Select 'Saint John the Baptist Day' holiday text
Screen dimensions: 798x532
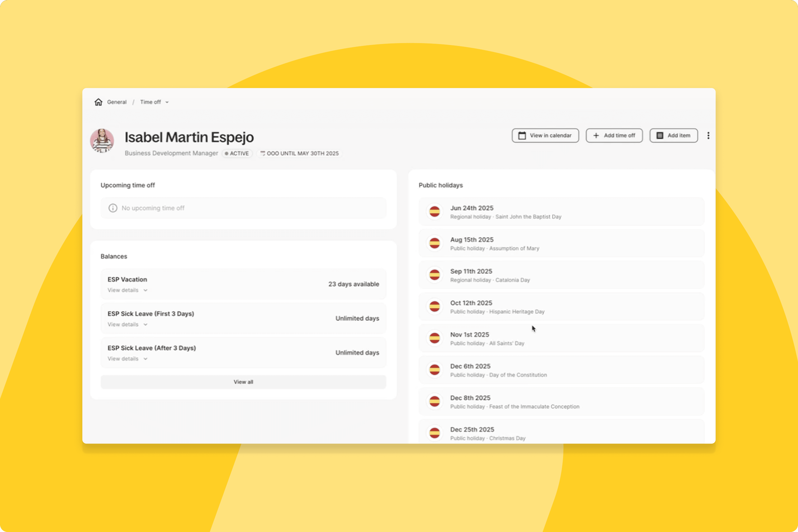528,217
